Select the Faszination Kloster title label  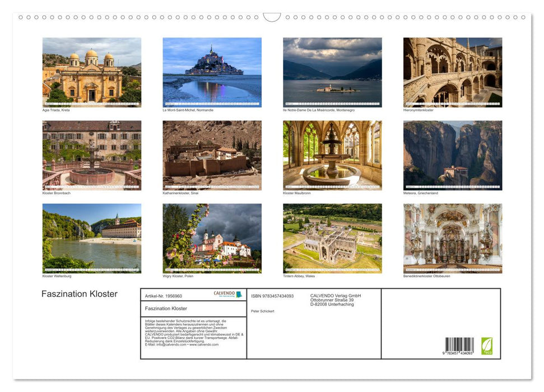click(x=79, y=293)
